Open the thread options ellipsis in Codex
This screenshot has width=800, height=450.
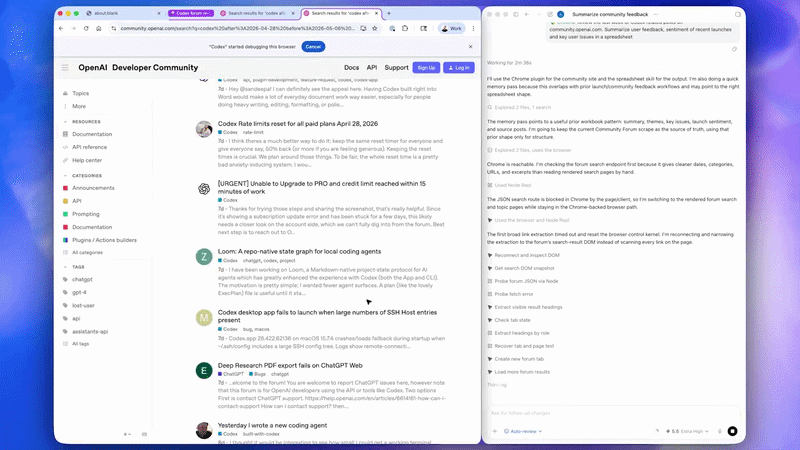(x=656, y=14)
